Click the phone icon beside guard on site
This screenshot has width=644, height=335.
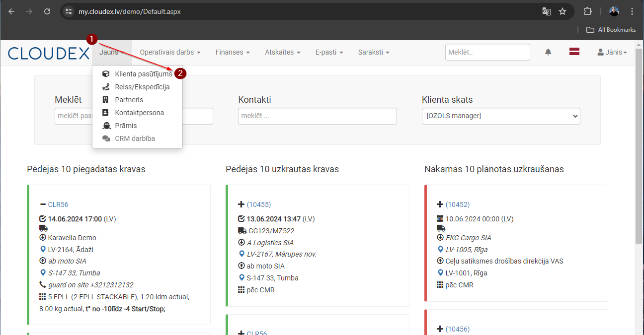tap(43, 285)
